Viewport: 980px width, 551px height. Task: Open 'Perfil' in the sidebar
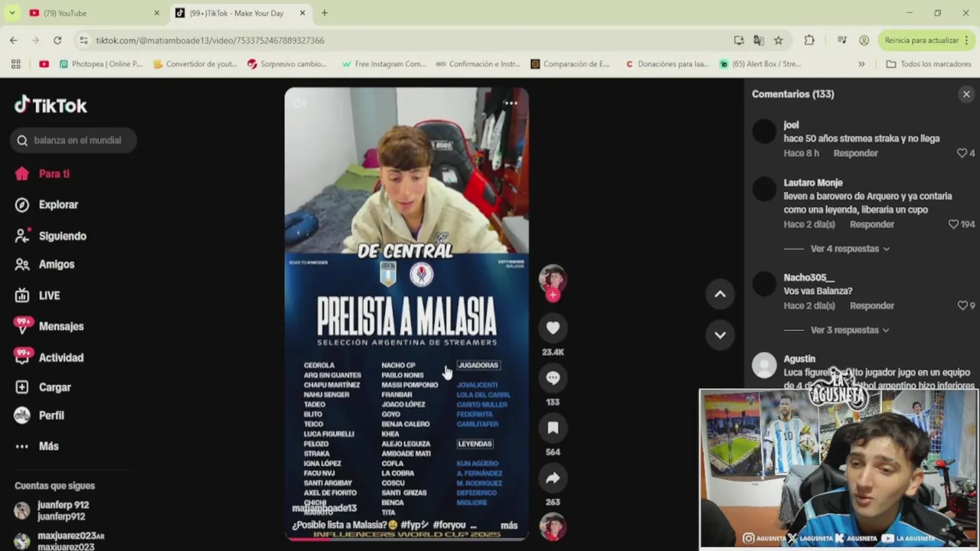[51, 416]
